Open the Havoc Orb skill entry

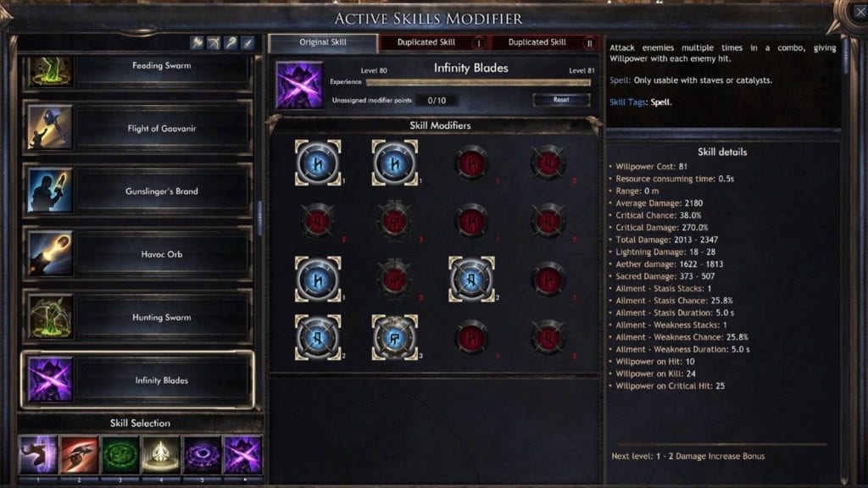tap(137, 254)
